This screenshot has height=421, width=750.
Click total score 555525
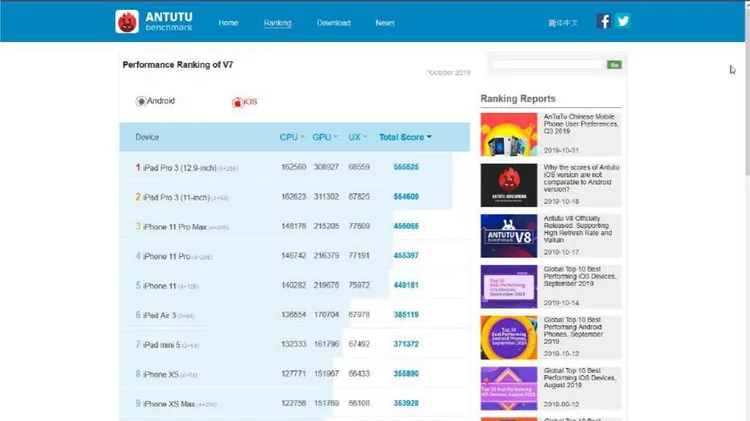tap(406, 167)
